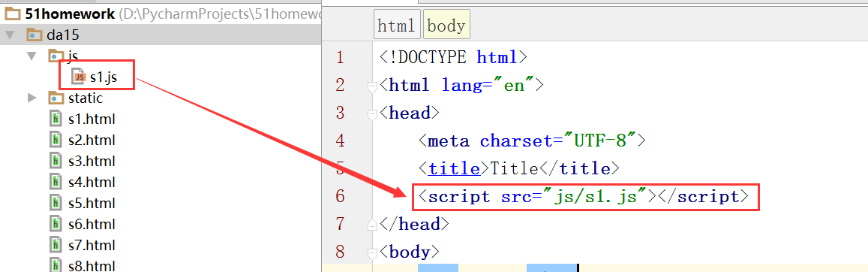The width and height of the screenshot is (868, 272).
Task: Open s3.html in the project tree
Action: [92, 162]
